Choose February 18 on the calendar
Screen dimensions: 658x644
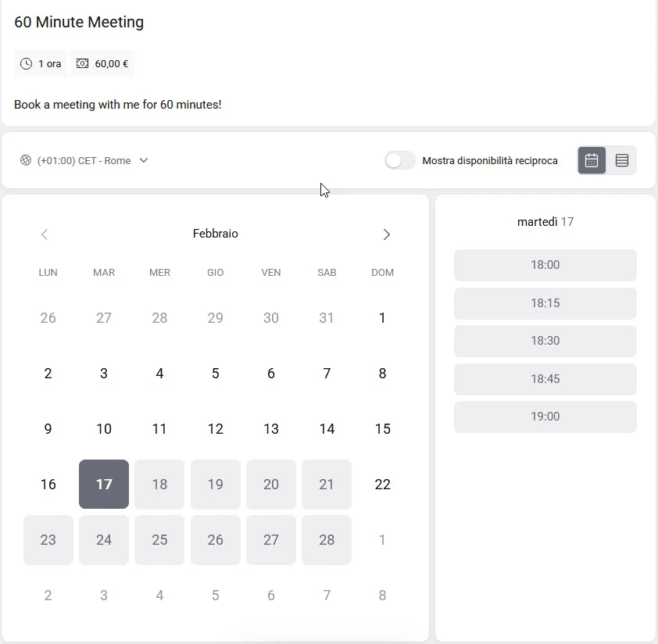[x=159, y=485]
